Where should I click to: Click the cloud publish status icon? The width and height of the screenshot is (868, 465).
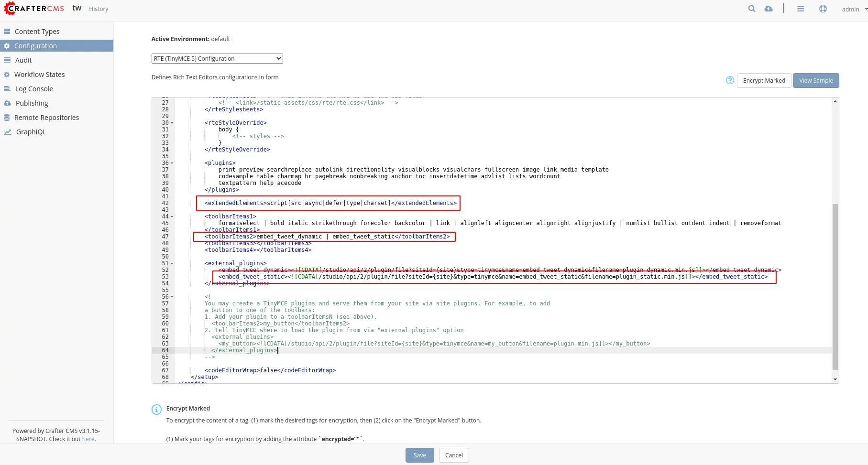pyautogui.click(x=769, y=9)
